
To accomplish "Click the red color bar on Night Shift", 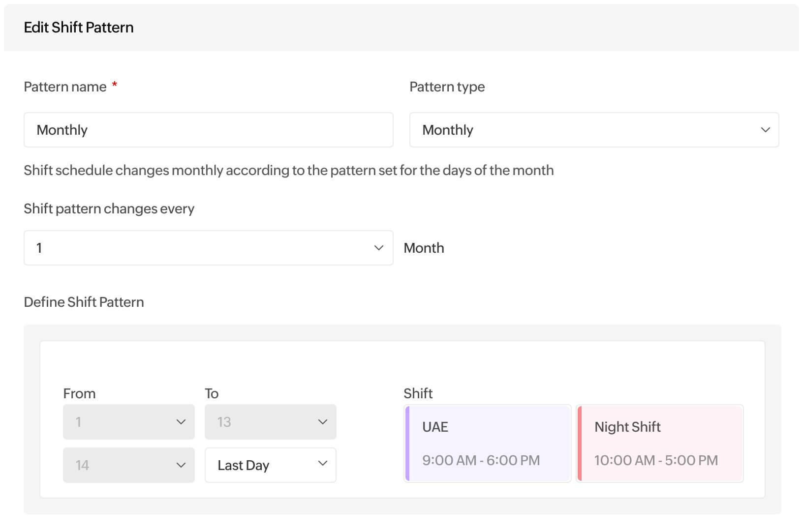I will click(x=580, y=443).
